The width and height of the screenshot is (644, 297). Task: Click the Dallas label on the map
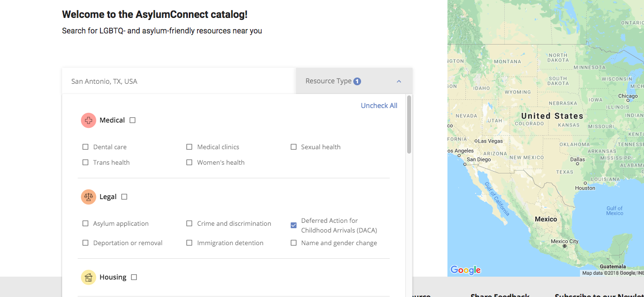coord(578,159)
